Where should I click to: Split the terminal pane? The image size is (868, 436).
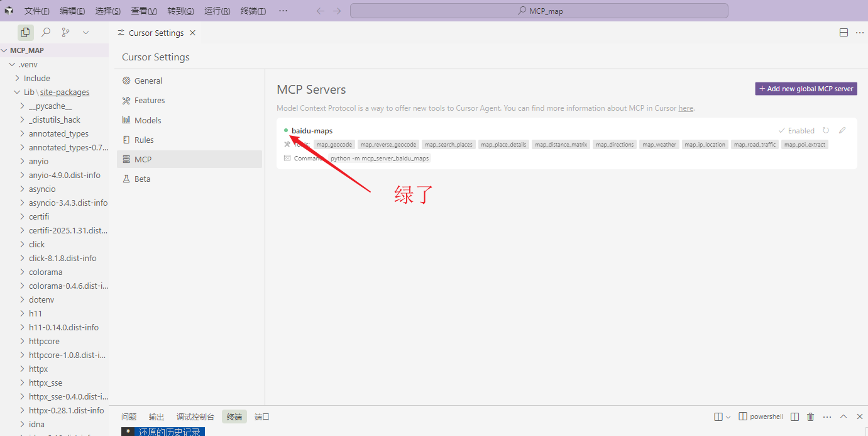pyautogui.click(x=795, y=416)
